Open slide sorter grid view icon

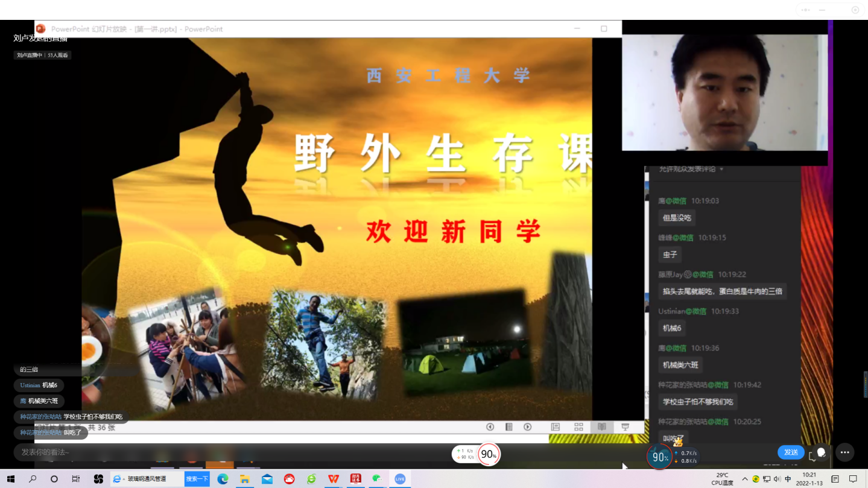(578, 427)
